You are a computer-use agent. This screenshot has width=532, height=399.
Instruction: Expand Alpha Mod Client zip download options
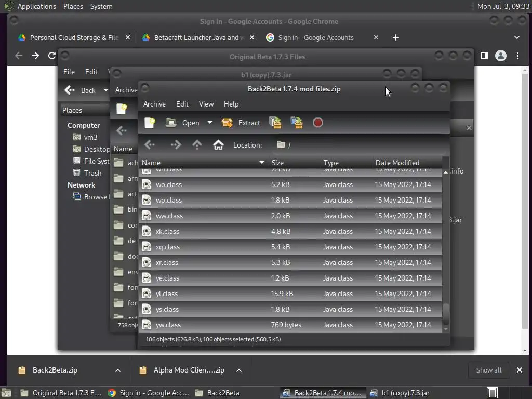[239, 370]
